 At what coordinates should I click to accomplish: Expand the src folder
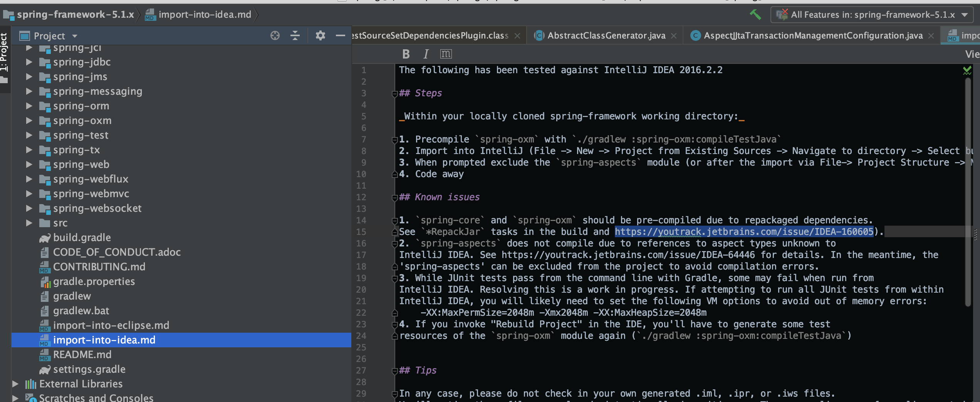click(29, 223)
